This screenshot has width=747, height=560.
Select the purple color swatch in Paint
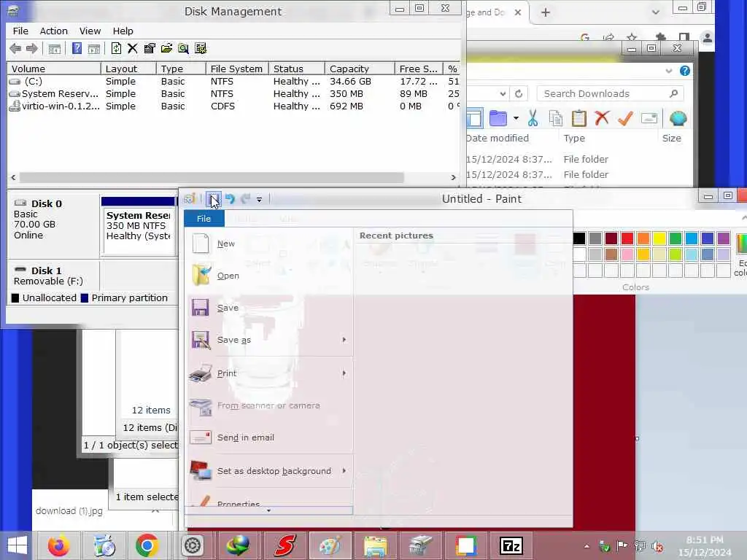point(723,238)
